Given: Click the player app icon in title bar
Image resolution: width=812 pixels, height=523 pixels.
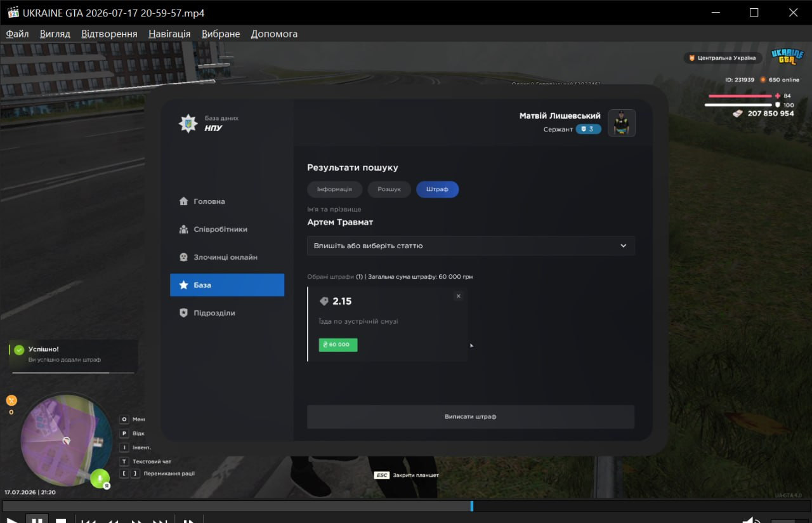Looking at the screenshot, I should point(13,13).
